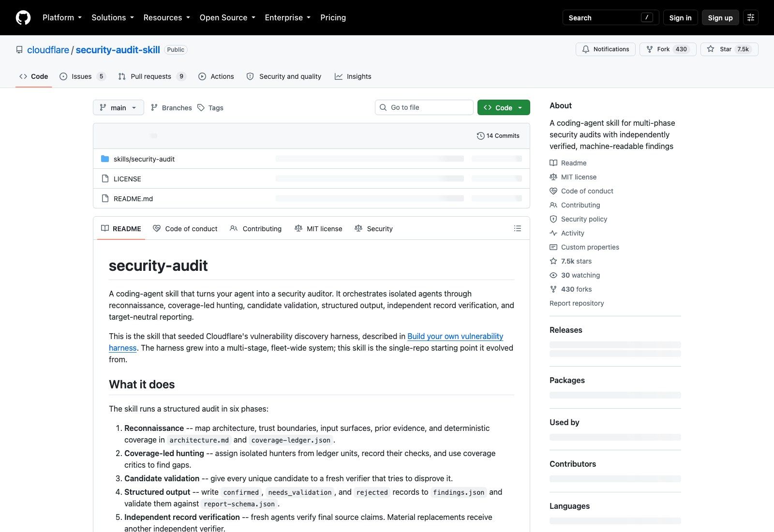This screenshot has height=532, width=774.
Task: Open the security-audit-skill repository link
Action: 118,50
